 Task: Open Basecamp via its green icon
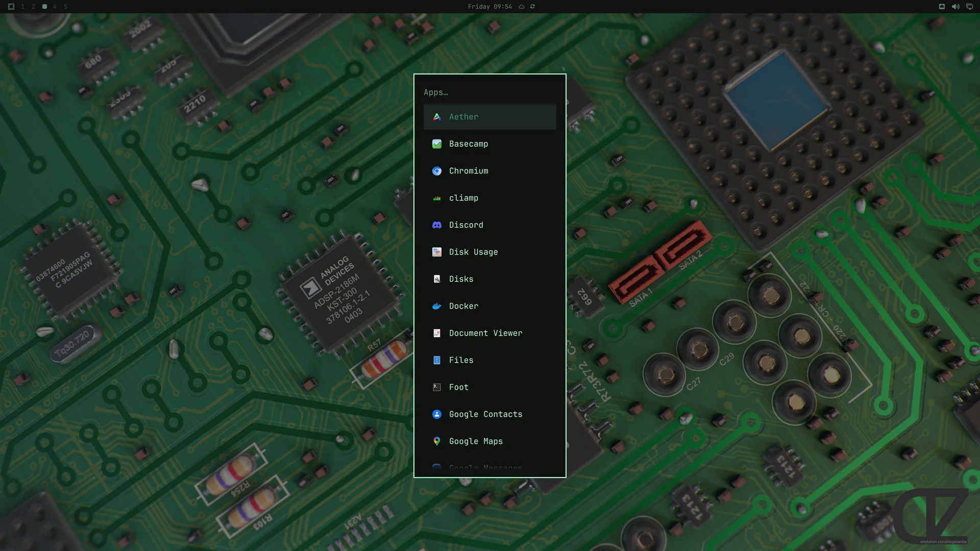pos(437,144)
